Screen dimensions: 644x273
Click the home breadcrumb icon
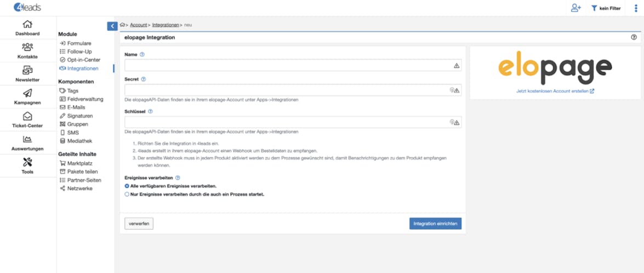point(122,25)
